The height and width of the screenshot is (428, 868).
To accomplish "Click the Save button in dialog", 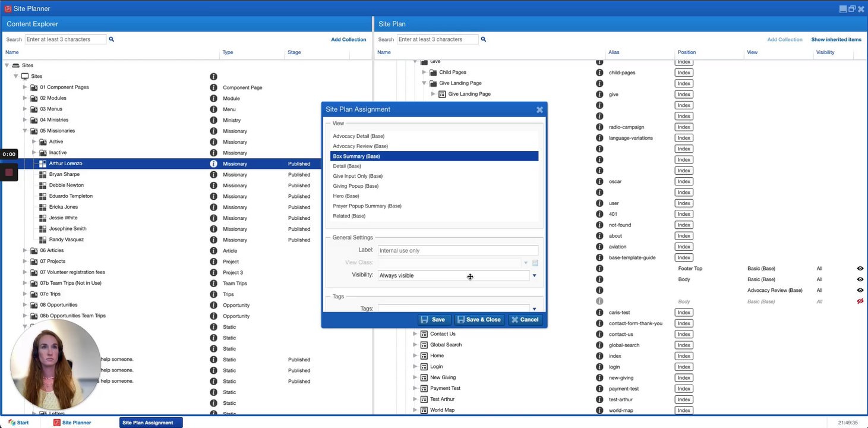I will click(x=433, y=320).
